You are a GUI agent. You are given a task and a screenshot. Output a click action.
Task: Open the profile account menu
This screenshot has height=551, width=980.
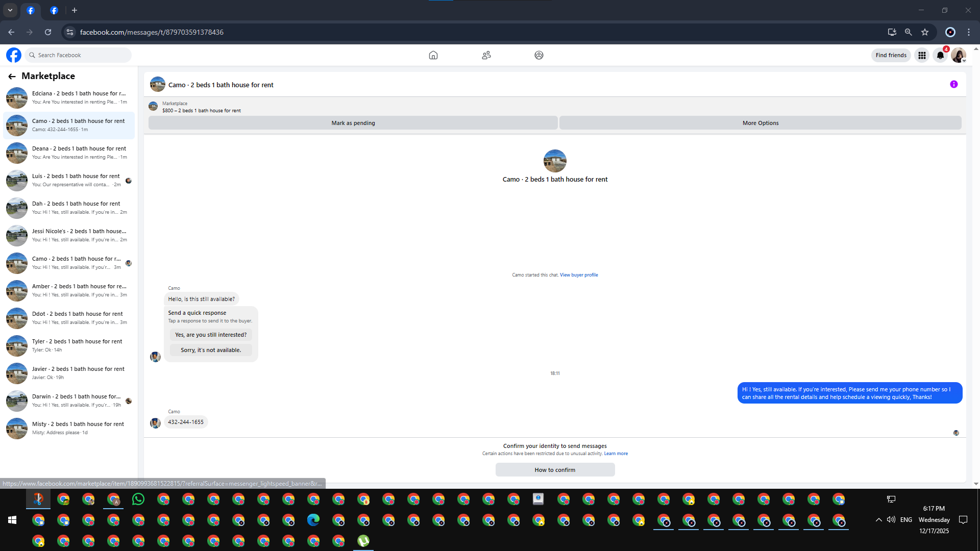click(958, 55)
